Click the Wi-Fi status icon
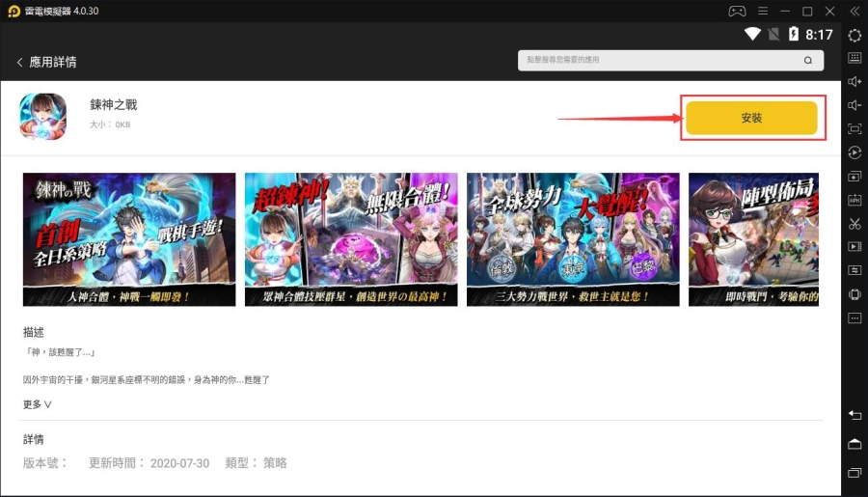 click(x=752, y=34)
